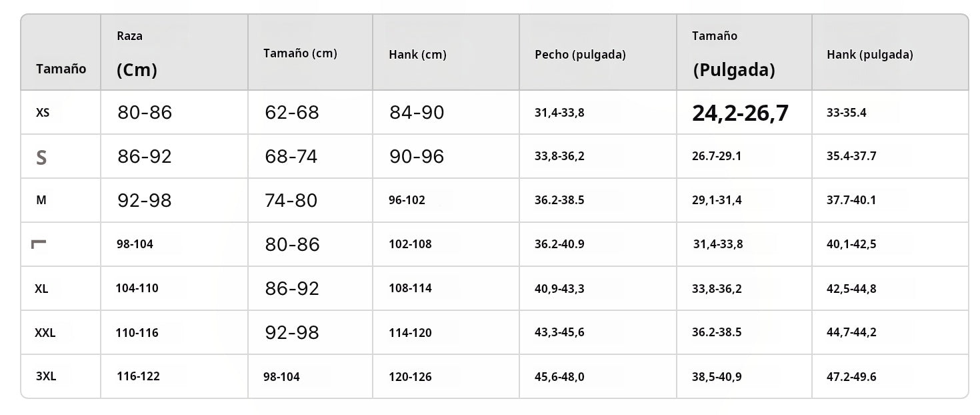This screenshot has width=980, height=415.
Task: Select the 3XL size row label
Action: 46,376
